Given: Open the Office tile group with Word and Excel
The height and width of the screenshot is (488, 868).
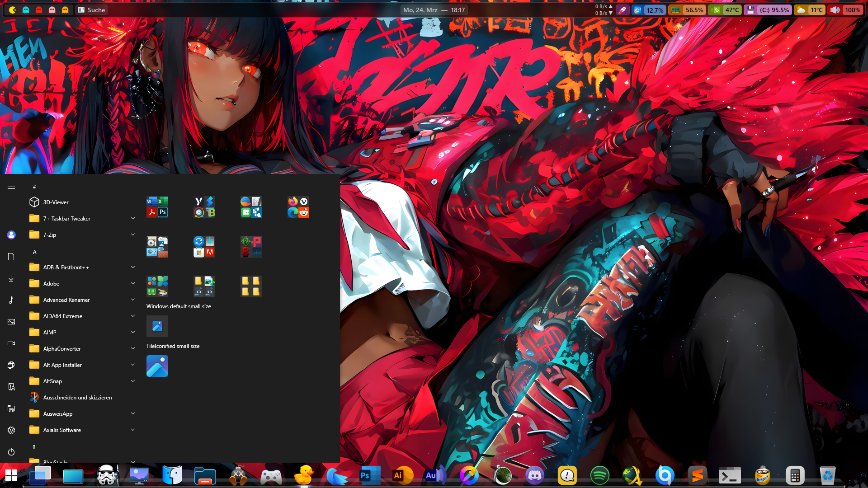Looking at the screenshot, I should point(157,207).
